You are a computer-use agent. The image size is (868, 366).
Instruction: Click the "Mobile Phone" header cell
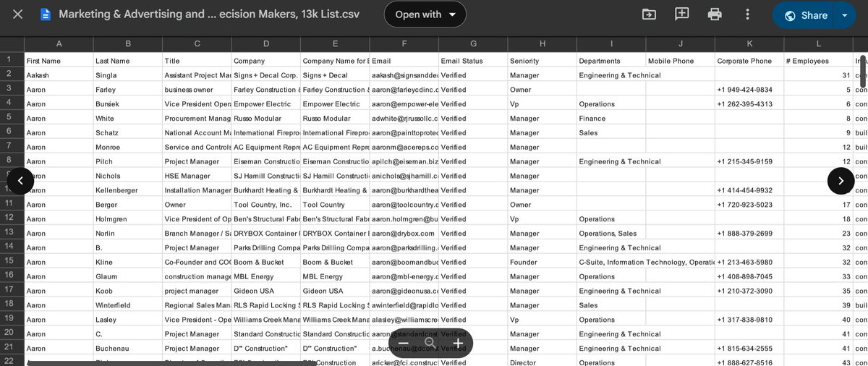(x=681, y=61)
